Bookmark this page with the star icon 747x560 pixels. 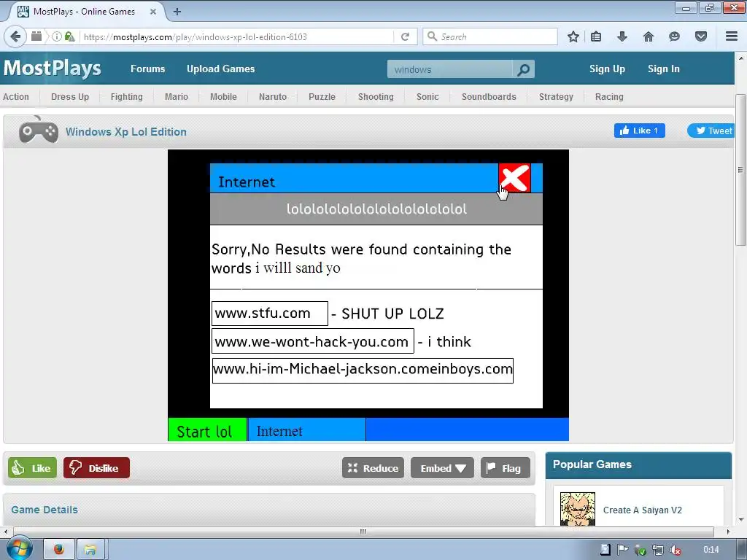(x=573, y=36)
